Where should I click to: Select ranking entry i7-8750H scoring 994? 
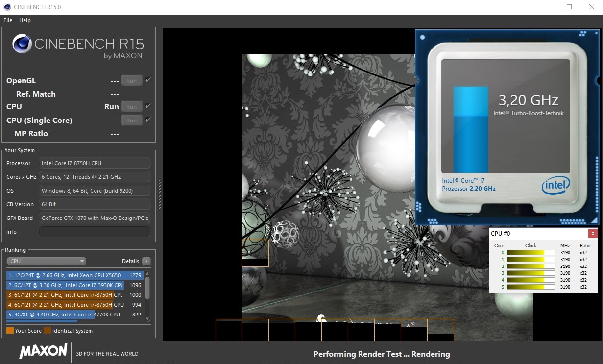[74, 305]
